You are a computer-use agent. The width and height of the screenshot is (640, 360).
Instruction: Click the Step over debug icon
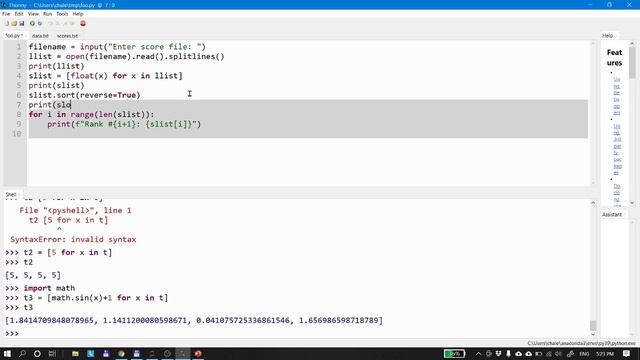(51, 24)
